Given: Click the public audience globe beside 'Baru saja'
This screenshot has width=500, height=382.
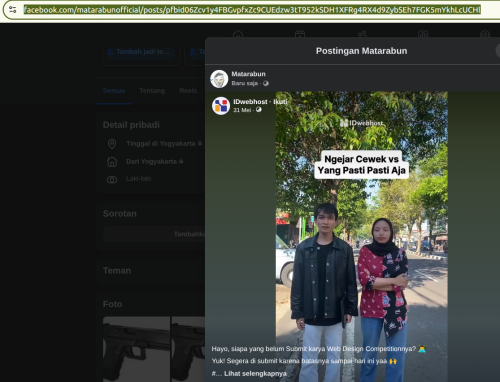Looking at the screenshot, I should click(x=266, y=83).
